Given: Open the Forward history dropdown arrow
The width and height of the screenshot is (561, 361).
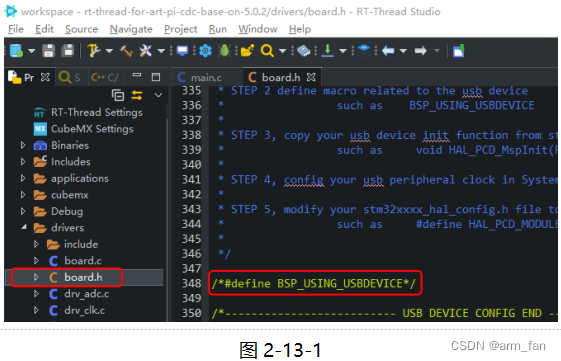Looking at the screenshot, I should point(437,51).
